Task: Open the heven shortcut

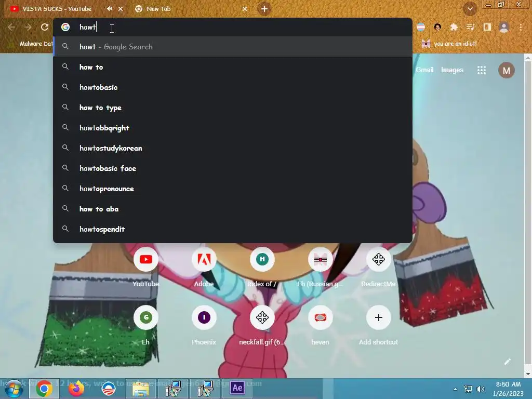Action: click(x=320, y=326)
